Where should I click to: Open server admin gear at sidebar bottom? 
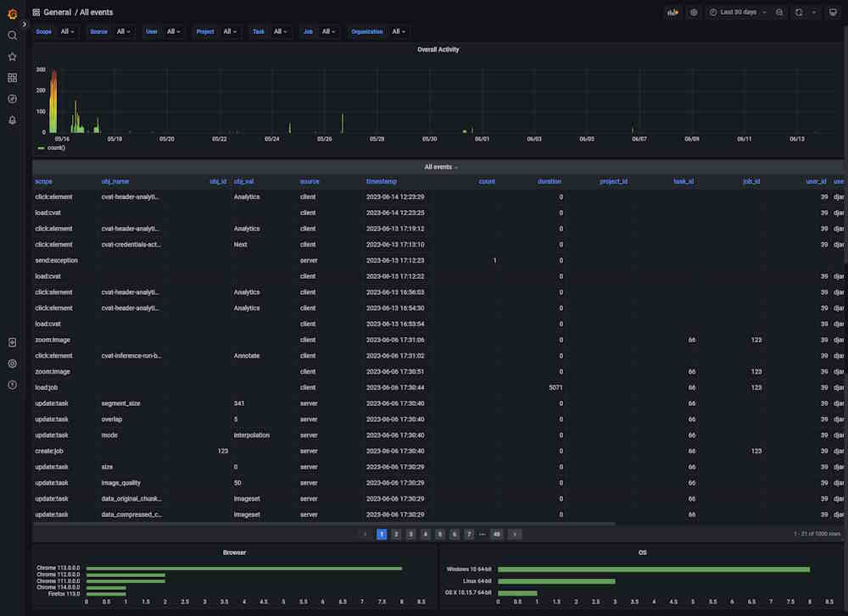tap(12, 363)
